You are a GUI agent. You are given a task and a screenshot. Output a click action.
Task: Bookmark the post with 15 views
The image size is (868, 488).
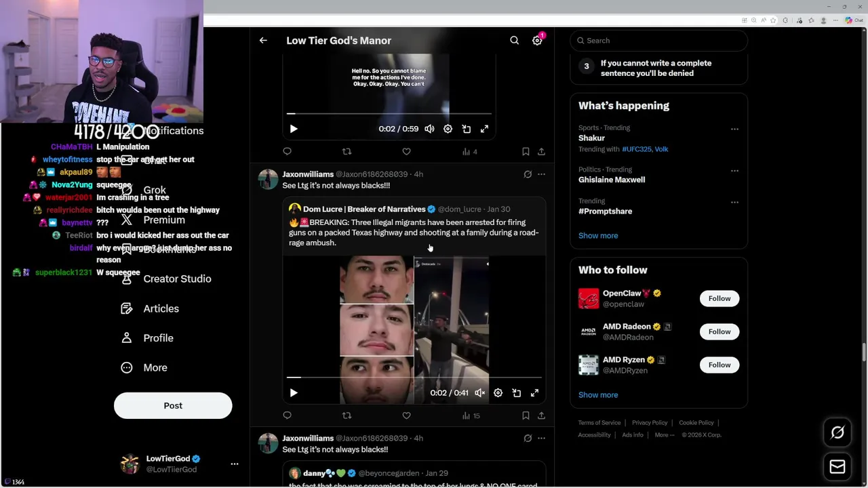[x=526, y=415]
